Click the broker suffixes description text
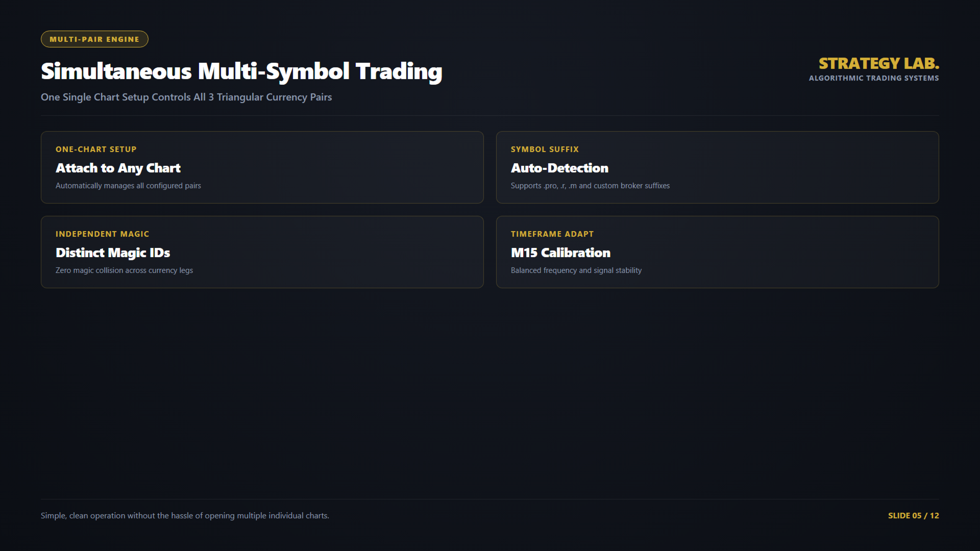980x551 pixels. pos(590,186)
